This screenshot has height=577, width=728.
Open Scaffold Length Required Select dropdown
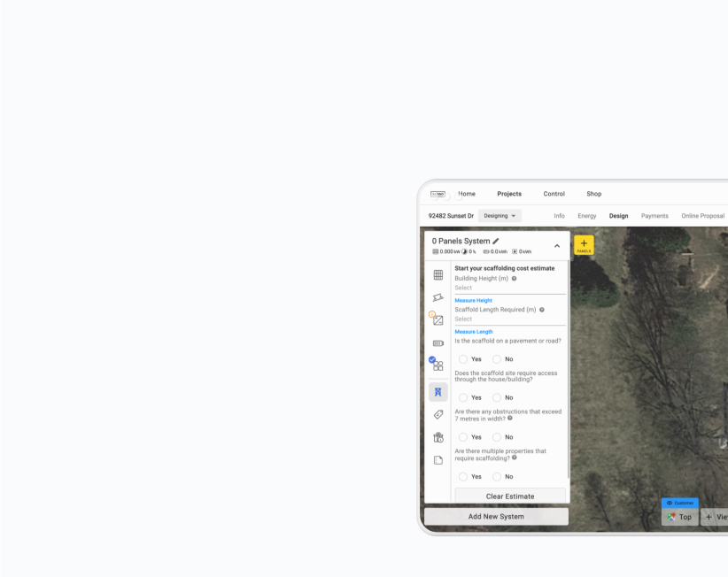click(x=510, y=319)
